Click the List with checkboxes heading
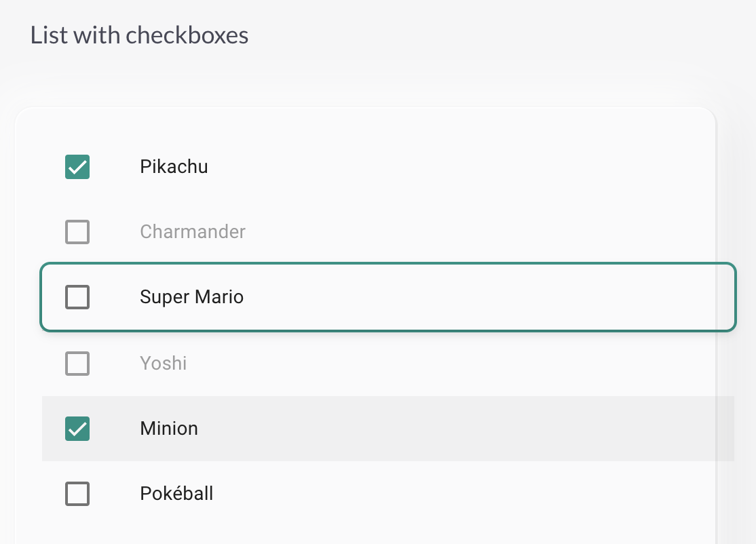The width and height of the screenshot is (756, 544). 138,35
